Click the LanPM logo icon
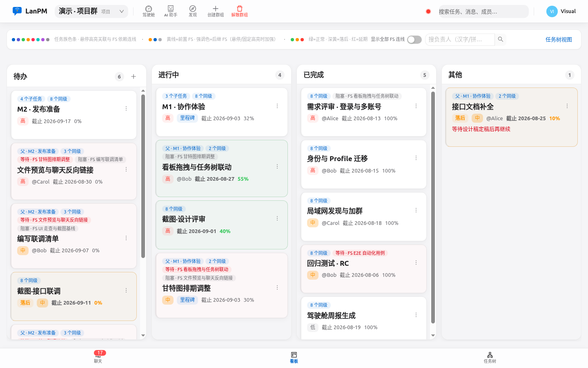588x368 pixels. coord(17,11)
